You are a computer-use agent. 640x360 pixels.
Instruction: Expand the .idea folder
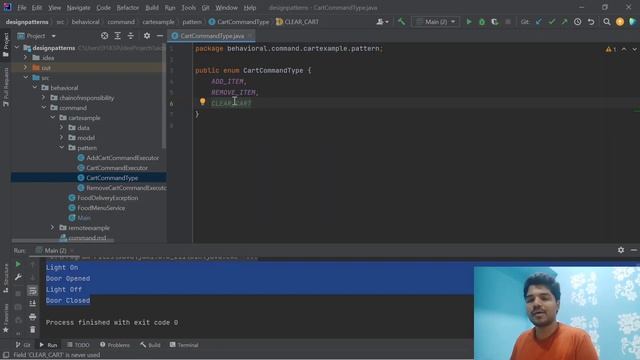pyautogui.click(x=26, y=58)
